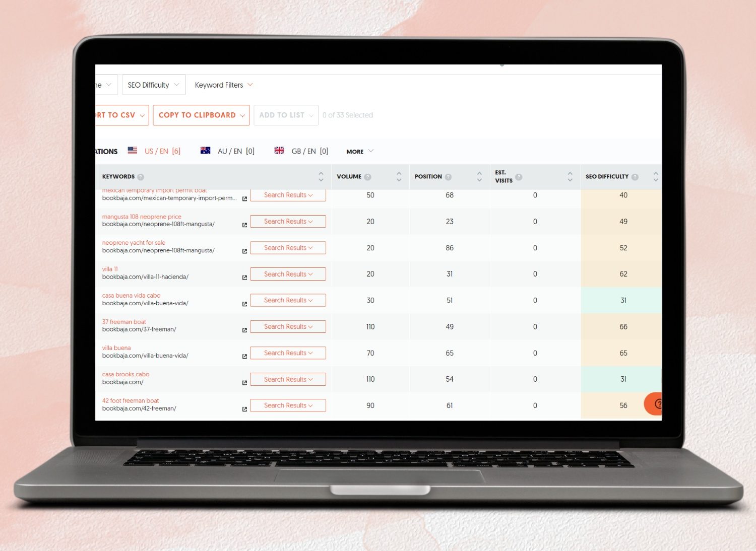Open the casa buena vida cabo keyword link
756x551 pixels.
(x=131, y=295)
